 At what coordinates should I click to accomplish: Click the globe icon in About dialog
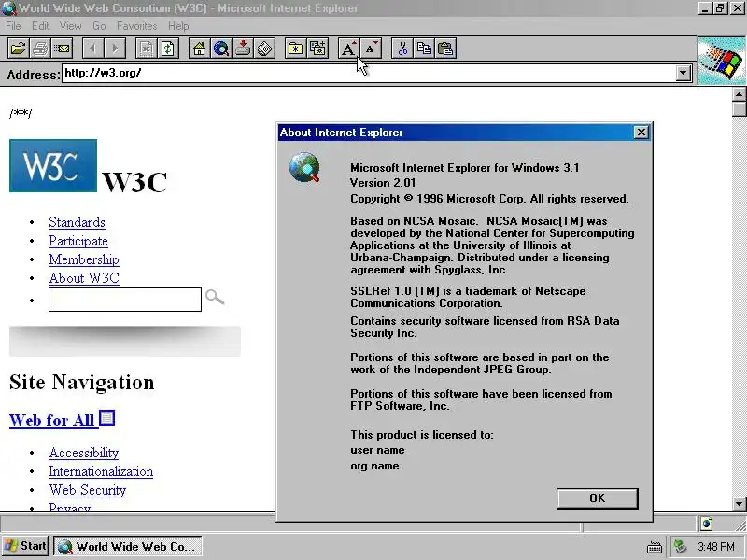[305, 167]
